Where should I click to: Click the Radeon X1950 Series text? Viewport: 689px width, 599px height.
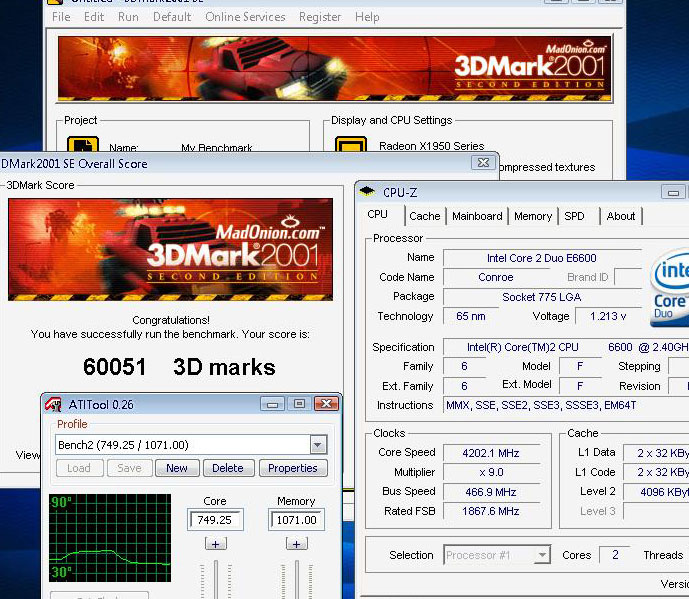(432, 146)
